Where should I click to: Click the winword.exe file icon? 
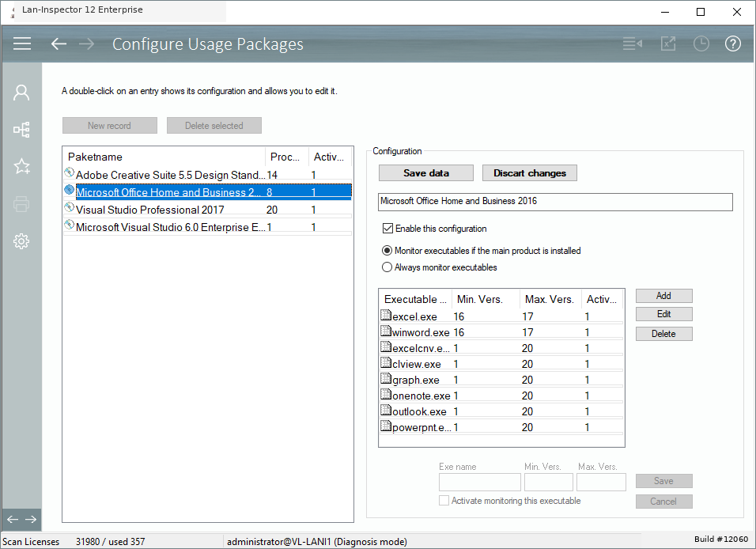[386, 331]
